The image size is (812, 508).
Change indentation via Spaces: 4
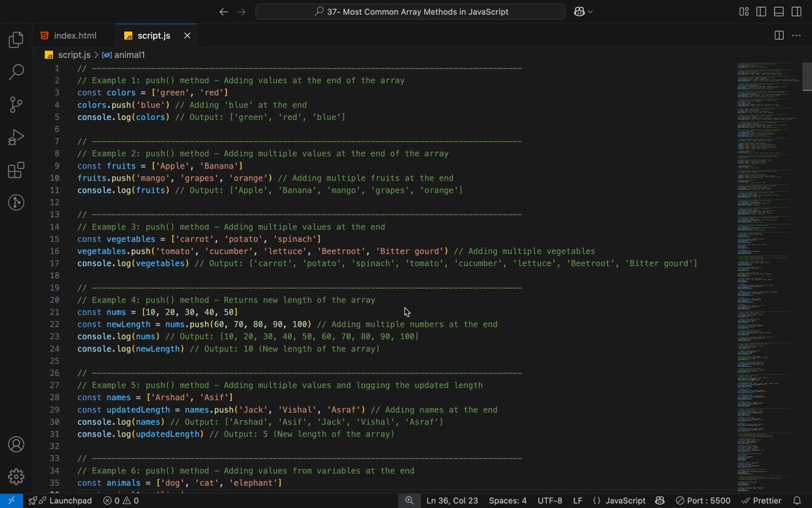pos(508,500)
